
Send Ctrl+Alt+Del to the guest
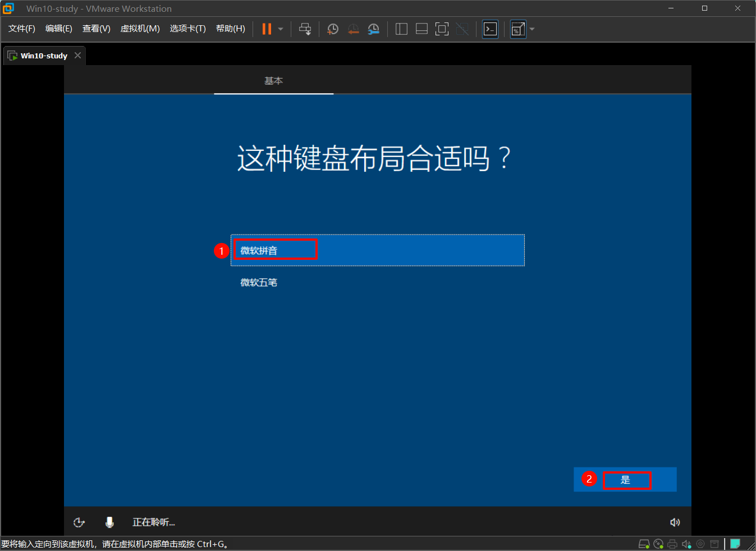pos(305,29)
